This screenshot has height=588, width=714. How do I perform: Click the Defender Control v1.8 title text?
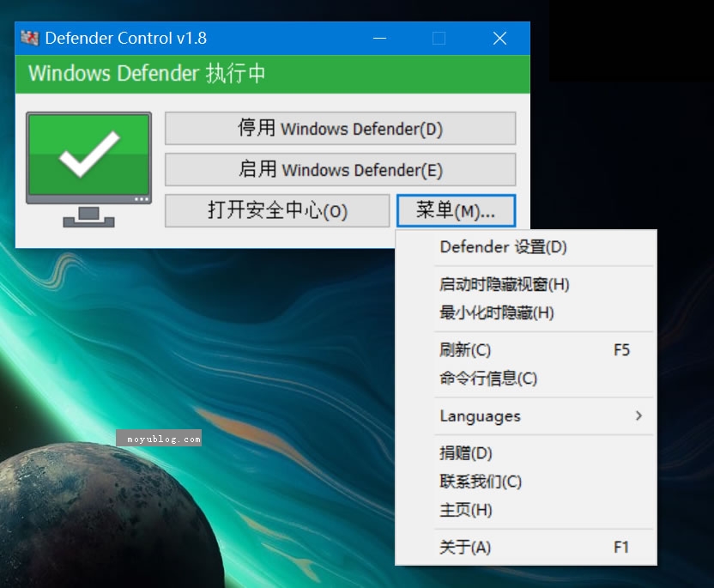tap(125, 39)
